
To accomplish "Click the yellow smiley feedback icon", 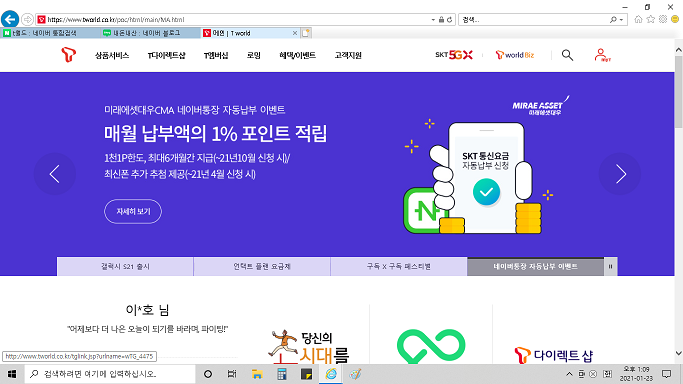I will click(x=675, y=19).
